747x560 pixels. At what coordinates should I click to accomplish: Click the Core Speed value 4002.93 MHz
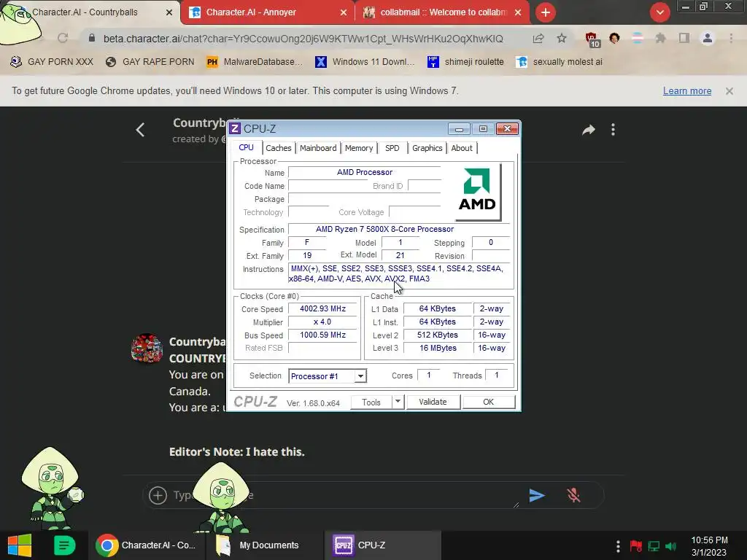pos(322,308)
